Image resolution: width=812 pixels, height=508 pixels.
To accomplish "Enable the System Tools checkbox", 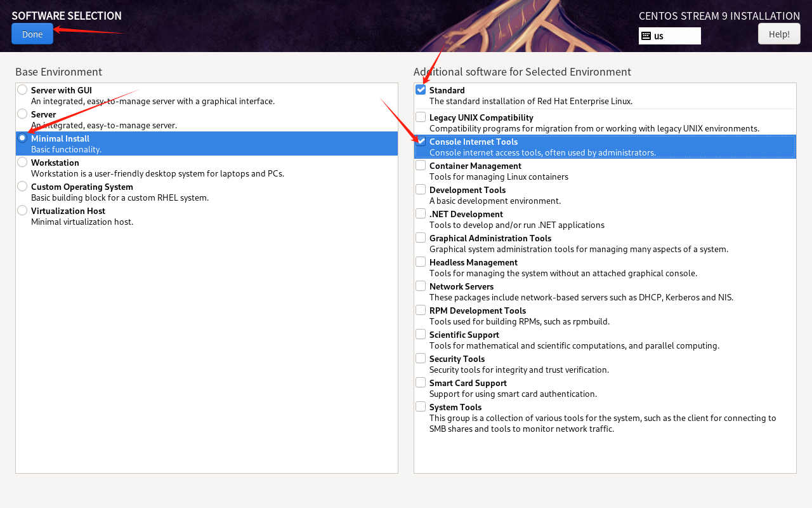I will (421, 406).
